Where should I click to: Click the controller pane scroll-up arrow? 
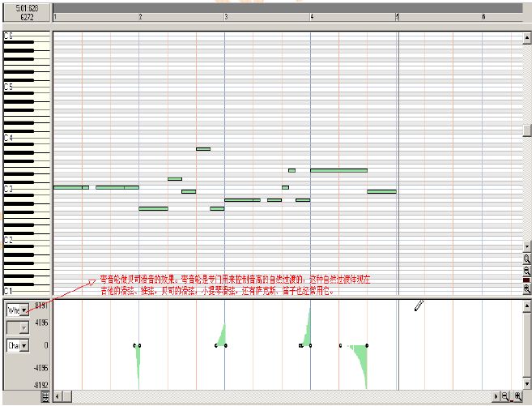pyautogui.click(x=526, y=307)
